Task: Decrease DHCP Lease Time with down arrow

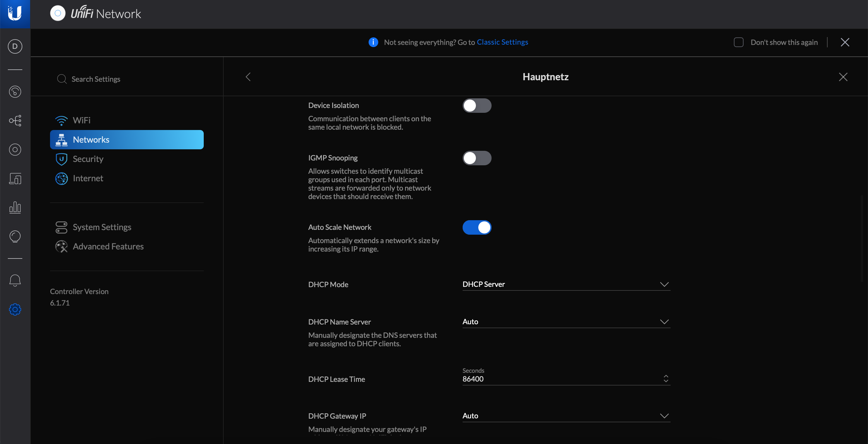Action: coord(665,381)
